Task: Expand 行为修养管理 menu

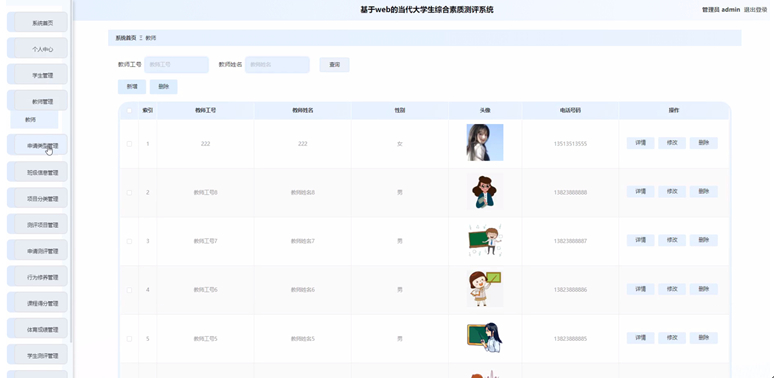Action: pyautogui.click(x=38, y=277)
